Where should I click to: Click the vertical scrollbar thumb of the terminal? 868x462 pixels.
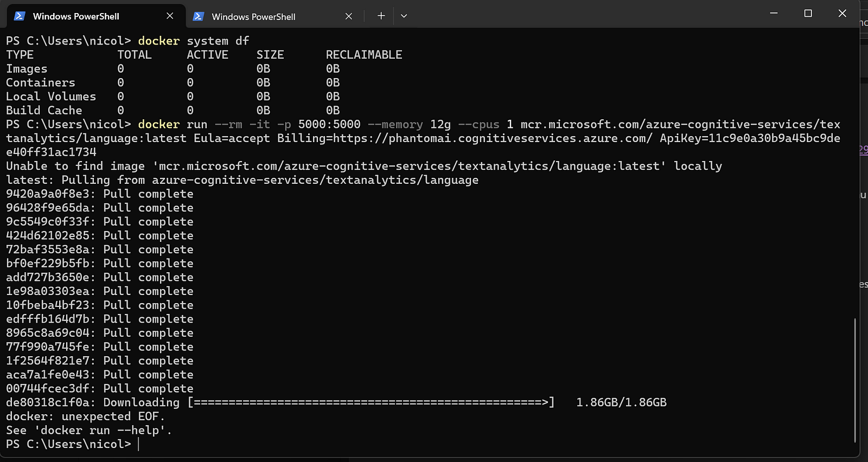855,380
